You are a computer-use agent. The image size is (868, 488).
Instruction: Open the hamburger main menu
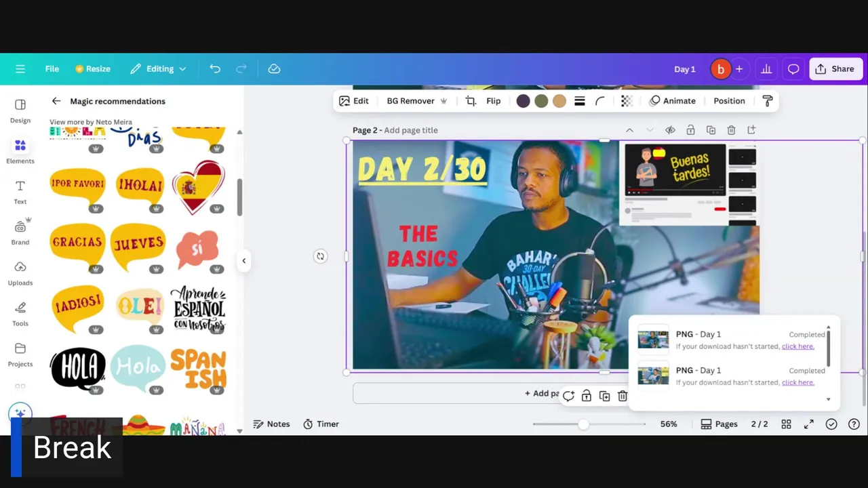click(x=20, y=68)
